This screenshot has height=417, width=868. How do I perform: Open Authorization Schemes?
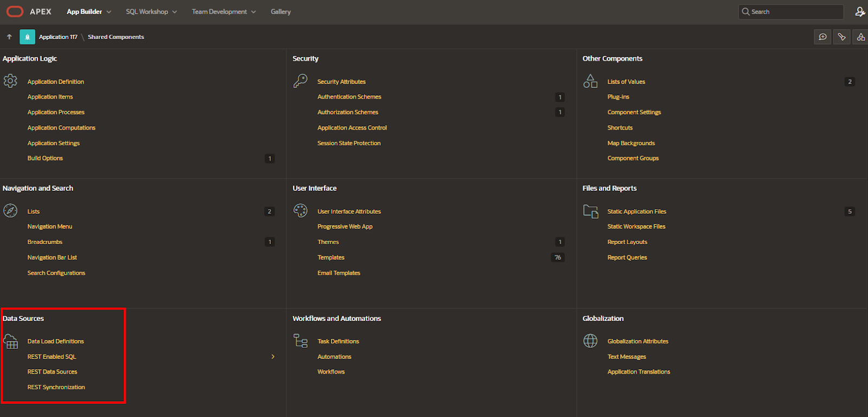348,112
